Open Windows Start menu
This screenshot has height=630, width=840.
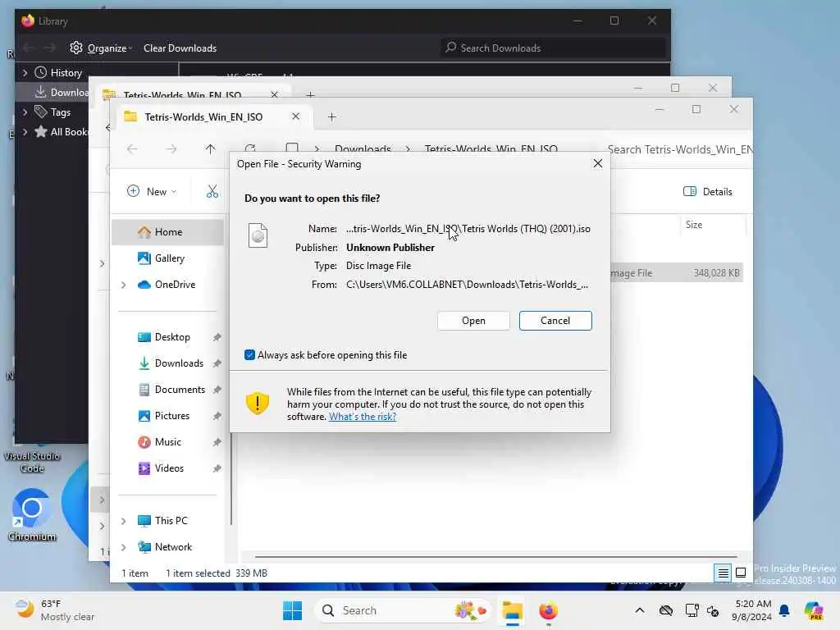(x=293, y=610)
